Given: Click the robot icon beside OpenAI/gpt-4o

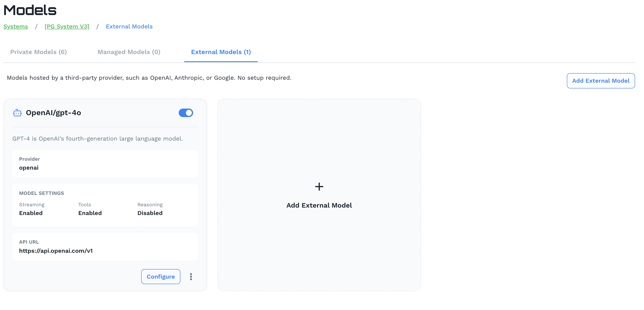Looking at the screenshot, I should point(17,113).
